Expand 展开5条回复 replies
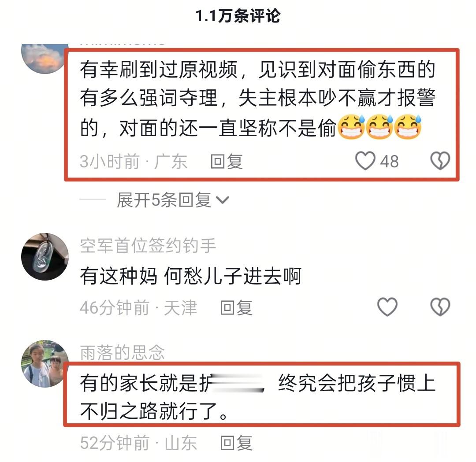This screenshot has width=476, height=462. click(x=164, y=200)
